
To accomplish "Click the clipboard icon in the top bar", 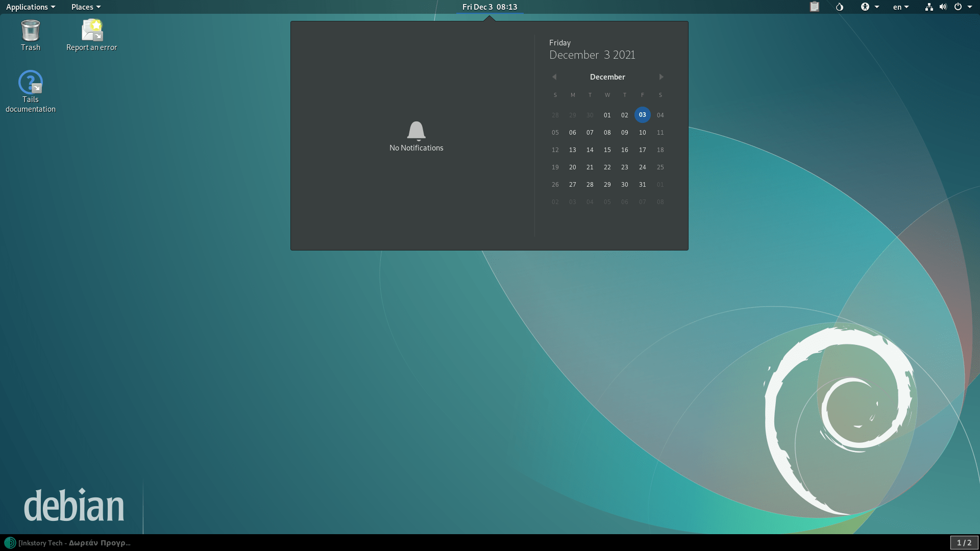I will click(x=815, y=7).
